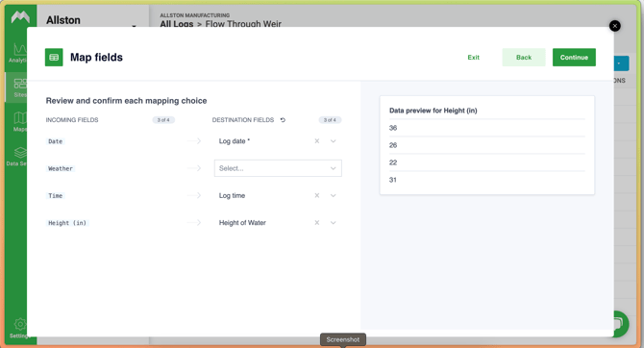Go Back to previous step
This screenshot has height=348, width=644.
point(524,58)
